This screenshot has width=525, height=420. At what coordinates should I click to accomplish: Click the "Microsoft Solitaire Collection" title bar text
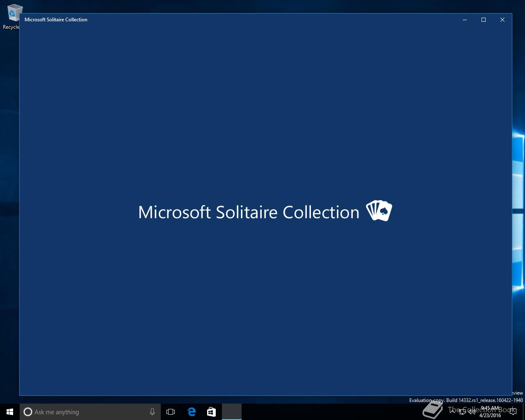(x=56, y=20)
